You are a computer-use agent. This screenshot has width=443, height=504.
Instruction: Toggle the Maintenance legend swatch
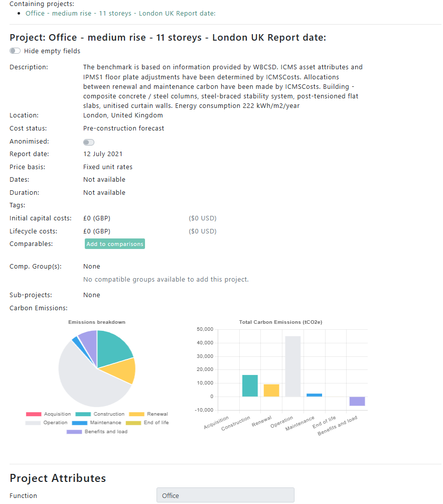click(x=83, y=423)
